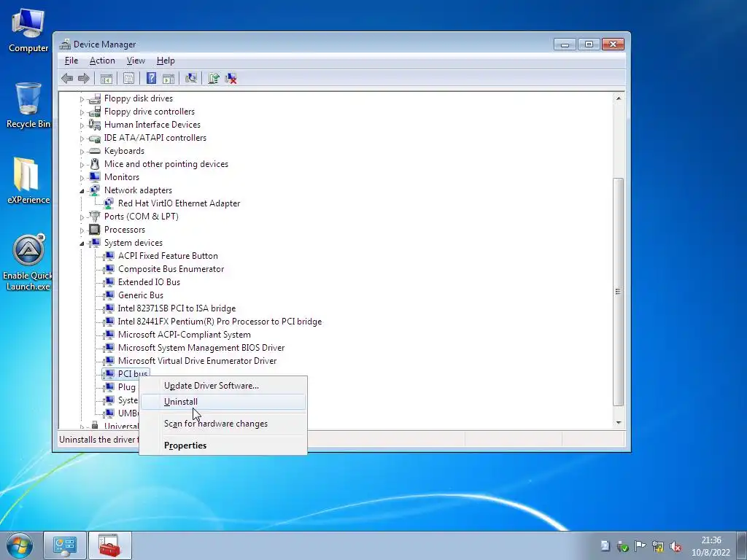Expand the Processors node arrow
The width and height of the screenshot is (747, 560).
click(x=82, y=230)
